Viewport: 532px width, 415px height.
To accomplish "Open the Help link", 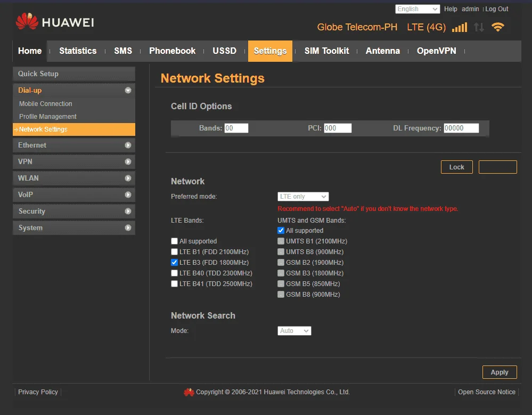I will pos(451,9).
